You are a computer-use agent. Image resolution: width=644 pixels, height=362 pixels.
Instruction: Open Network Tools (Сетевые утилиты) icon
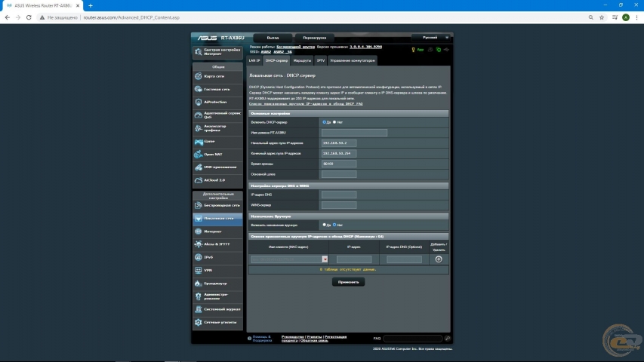click(x=199, y=322)
